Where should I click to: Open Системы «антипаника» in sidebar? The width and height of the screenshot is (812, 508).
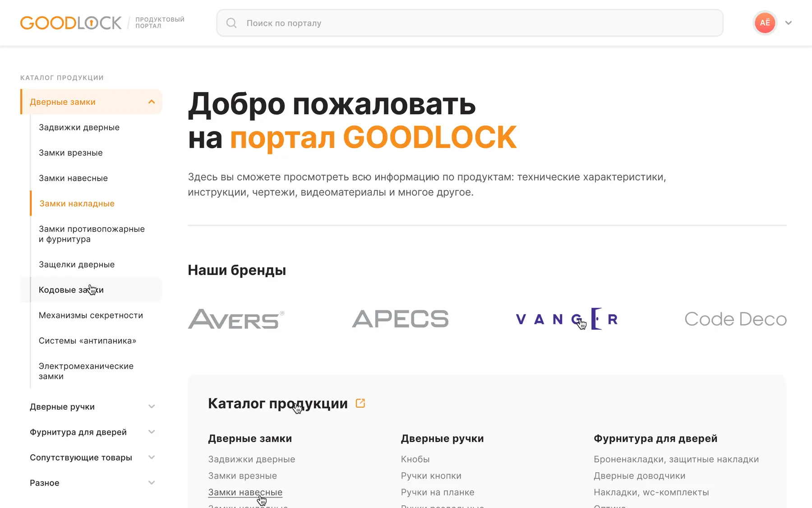88,340
